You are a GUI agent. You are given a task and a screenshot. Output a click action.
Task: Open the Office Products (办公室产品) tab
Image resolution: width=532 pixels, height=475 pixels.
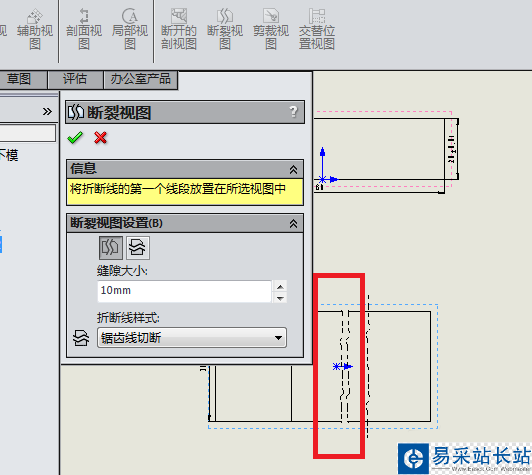click(140, 79)
